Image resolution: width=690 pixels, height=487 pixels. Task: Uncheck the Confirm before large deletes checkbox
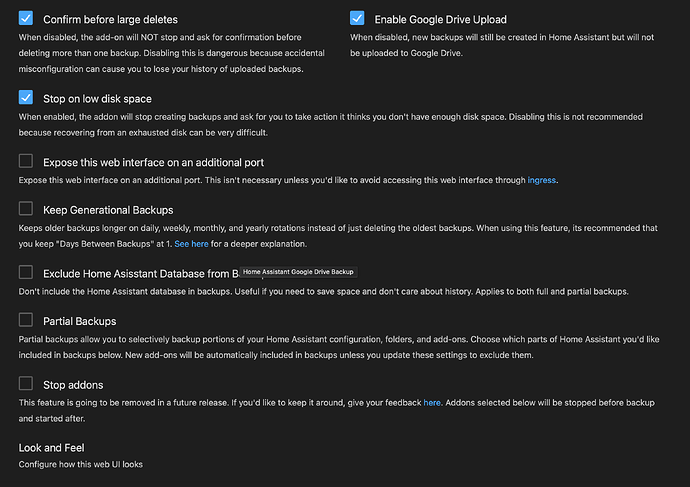pos(26,18)
